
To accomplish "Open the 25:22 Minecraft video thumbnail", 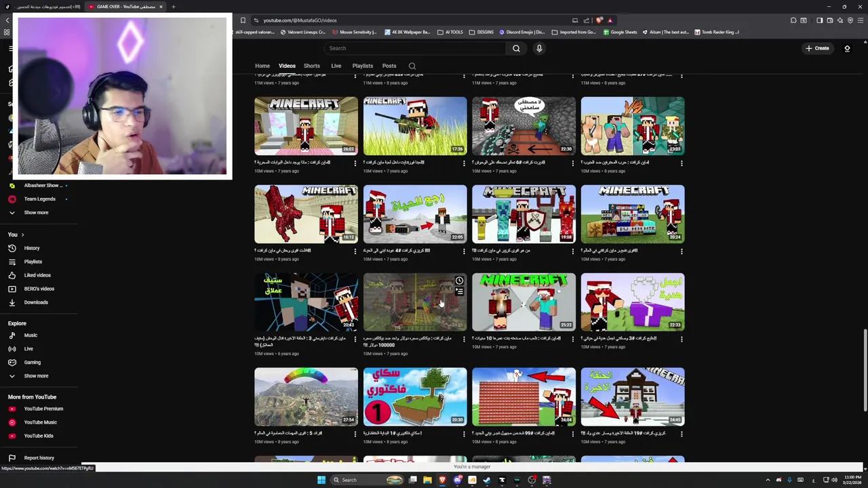I will point(524,302).
